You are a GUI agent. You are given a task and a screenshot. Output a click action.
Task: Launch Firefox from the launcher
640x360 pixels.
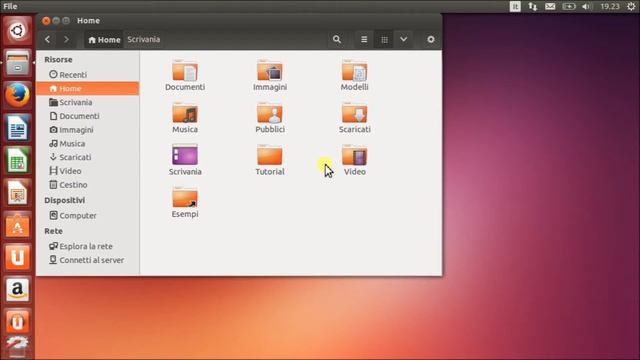pyautogui.click(x=17, y=95)
